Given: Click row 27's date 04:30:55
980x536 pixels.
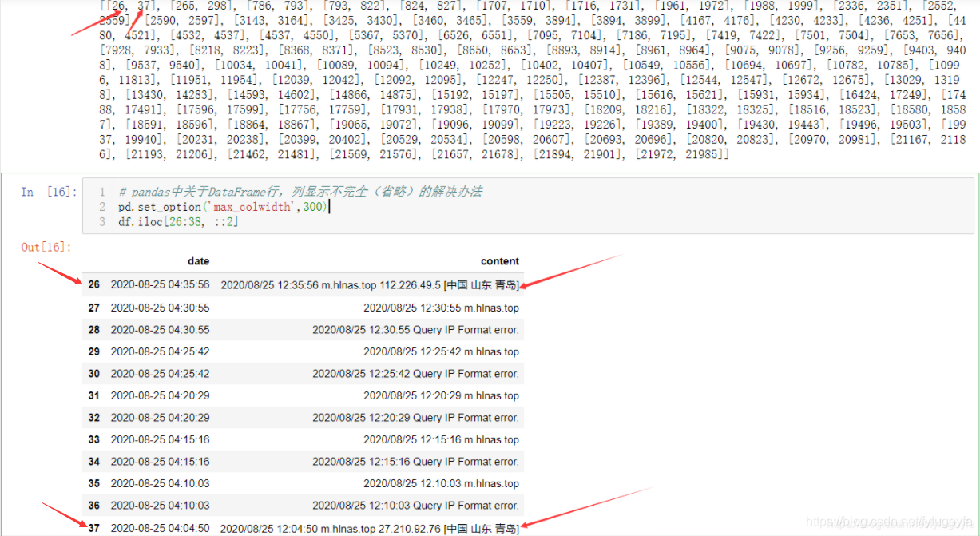Looking at the screenshot, I should [x=160, y=308].
